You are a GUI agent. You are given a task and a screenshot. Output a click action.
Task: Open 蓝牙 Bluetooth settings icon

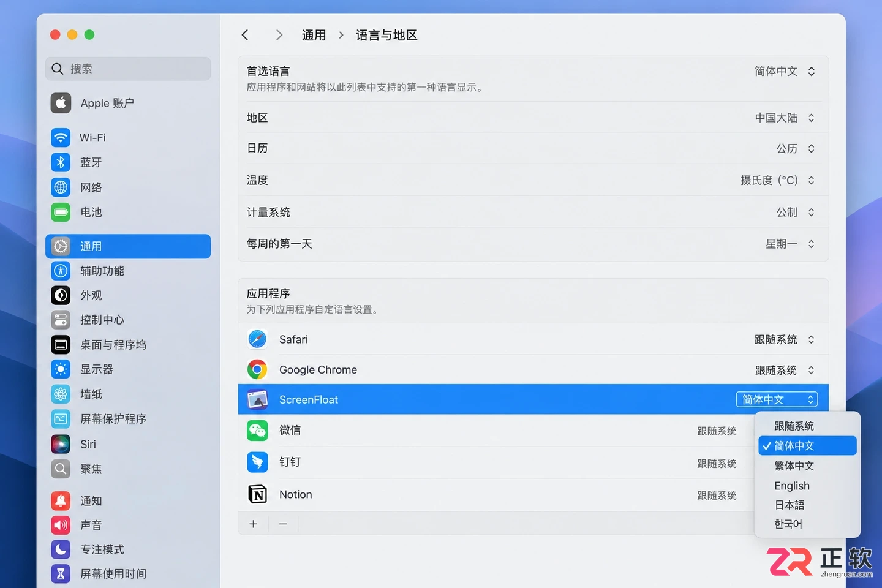[x=61, y=162]
